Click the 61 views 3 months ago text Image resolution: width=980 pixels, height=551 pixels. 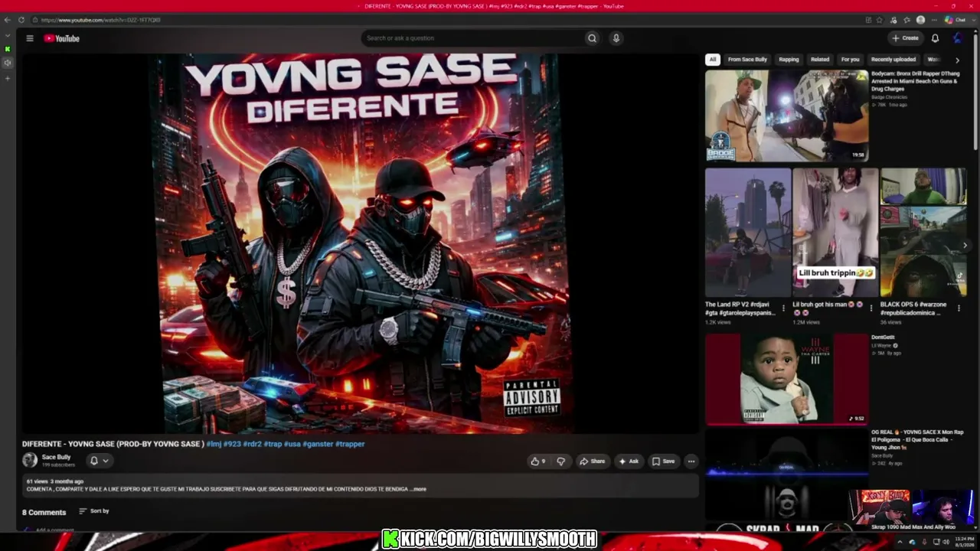pyautogui.click(x=55, y=481)
